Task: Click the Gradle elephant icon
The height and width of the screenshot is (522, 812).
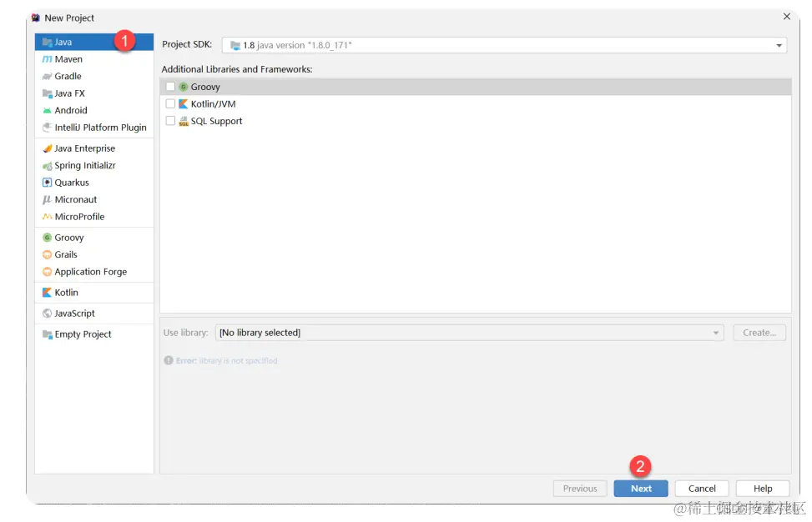Action: [47, 77]
